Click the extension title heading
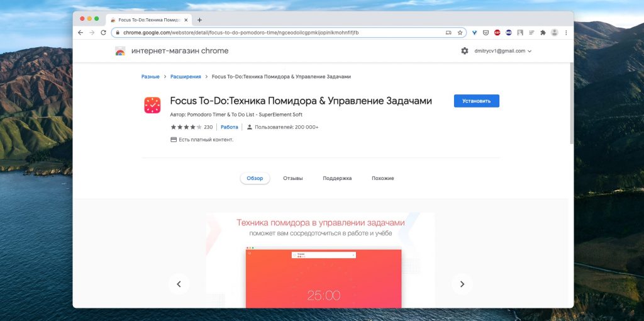 (301, 101)
